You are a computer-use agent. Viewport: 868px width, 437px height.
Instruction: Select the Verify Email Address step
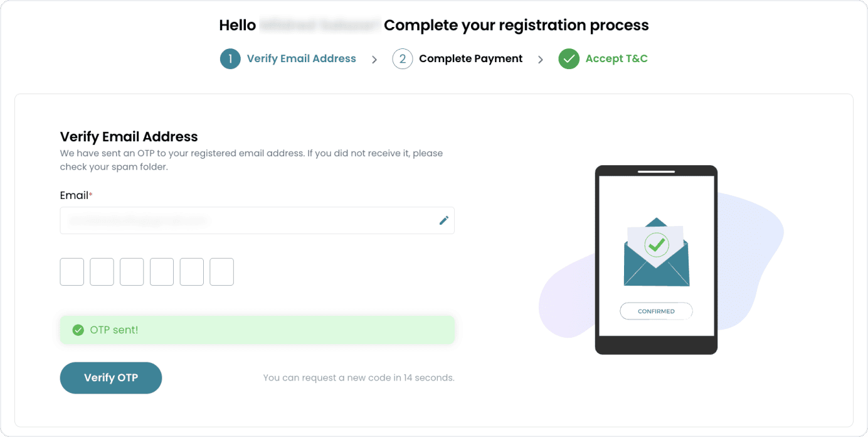tap(301, 59)
